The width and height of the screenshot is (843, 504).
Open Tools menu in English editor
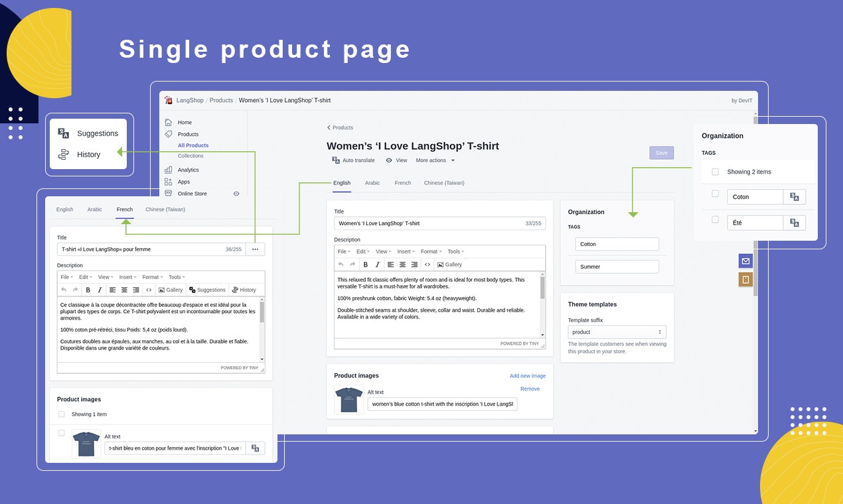(455, 251)
